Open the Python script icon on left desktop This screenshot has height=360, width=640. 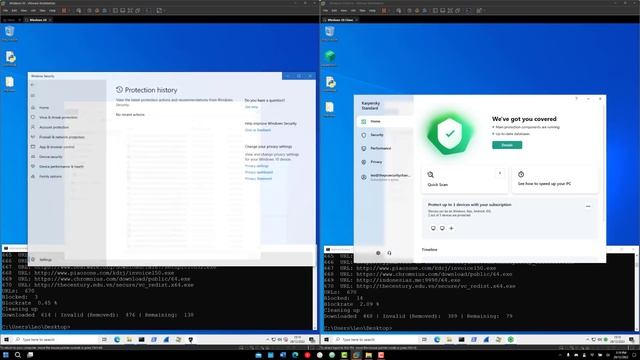click(x=10, y=58)
